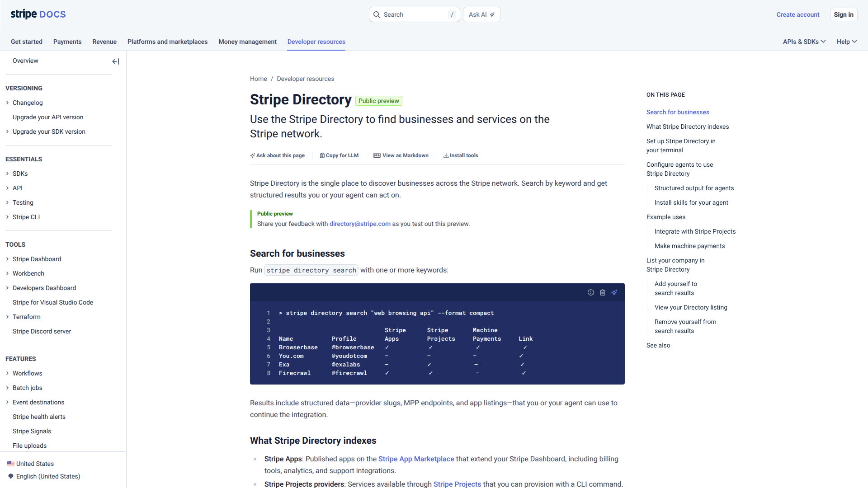Expand the Changelog section
The height and width of the screenshot is (488, 868).
7,103
